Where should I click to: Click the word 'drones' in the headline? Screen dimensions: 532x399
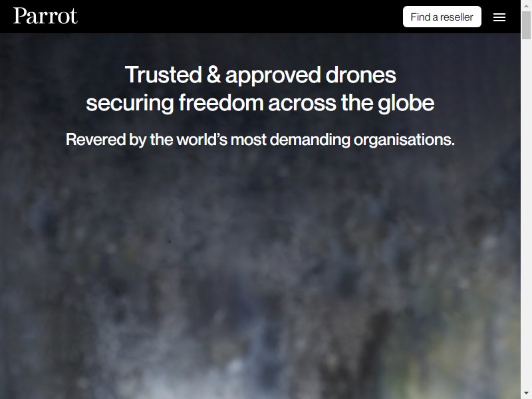click(x=360, y=74)
